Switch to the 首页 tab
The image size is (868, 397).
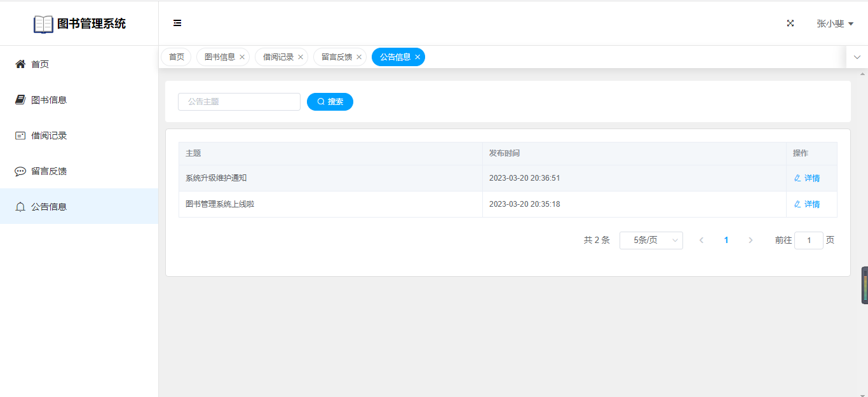pyautogui.click(x=177, y=57)
